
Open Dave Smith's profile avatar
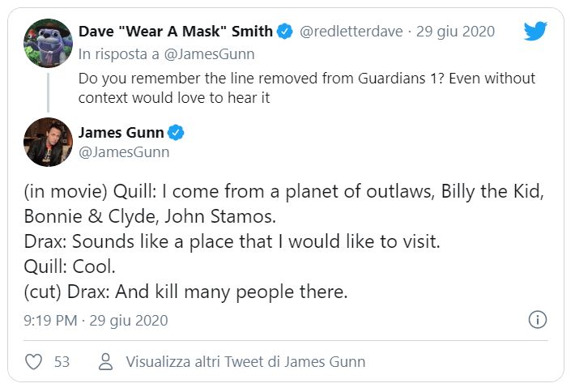pos(48,44)
